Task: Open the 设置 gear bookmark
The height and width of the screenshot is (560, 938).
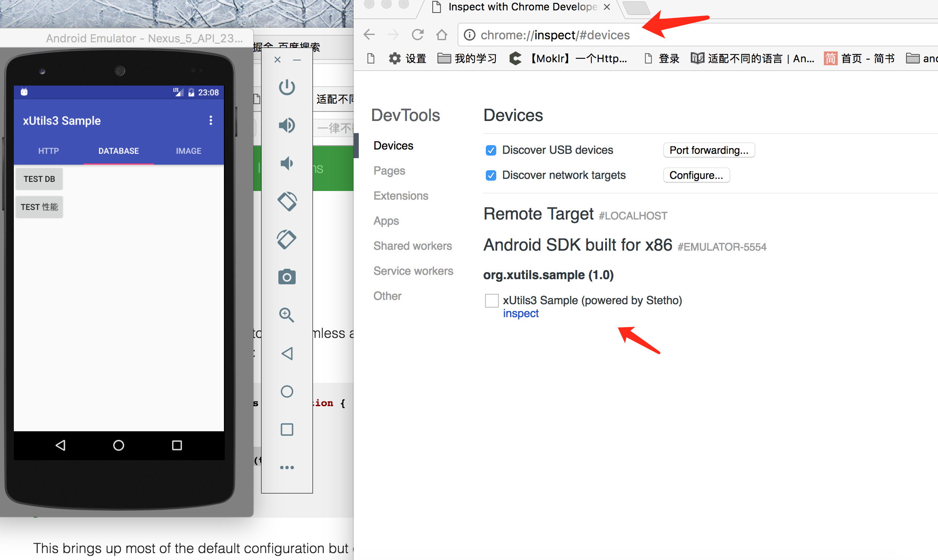Action: pyautogui.click(x=407, y=58)
